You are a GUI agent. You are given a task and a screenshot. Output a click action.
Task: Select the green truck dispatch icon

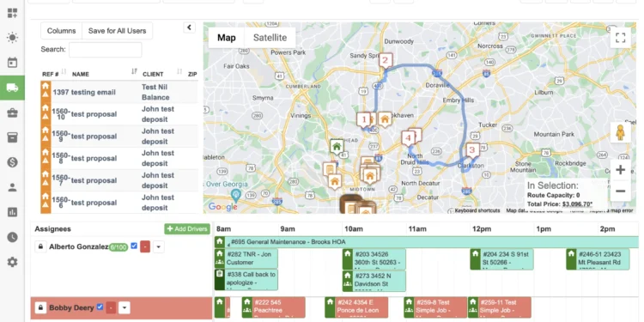[x=12, y=88]
